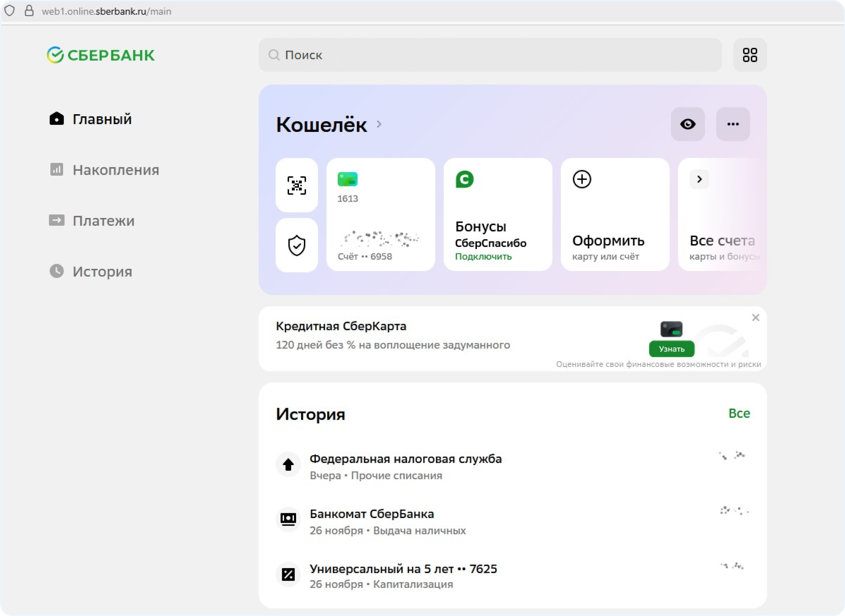Click the ATM cash withdrawal icon
Viewport: 845px width, 616px height.
(x=288, y=519)
